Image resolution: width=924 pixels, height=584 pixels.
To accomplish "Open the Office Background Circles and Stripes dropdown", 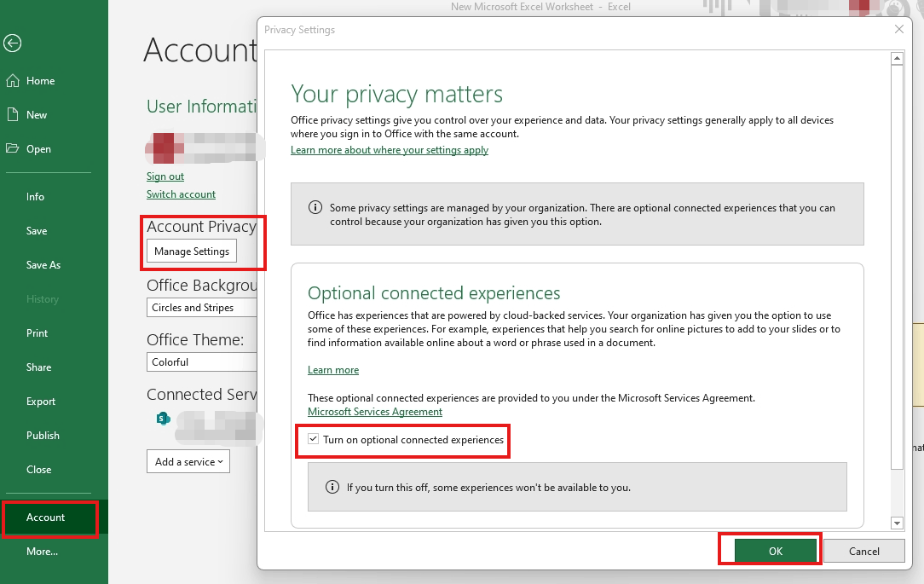I will tap(201, 308).
